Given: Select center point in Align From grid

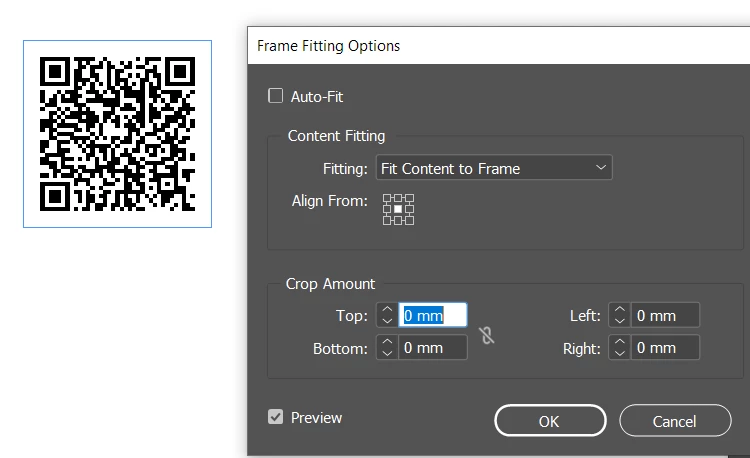Looking at the screenshot, I should pyautogui.click(x=398, y=209).
